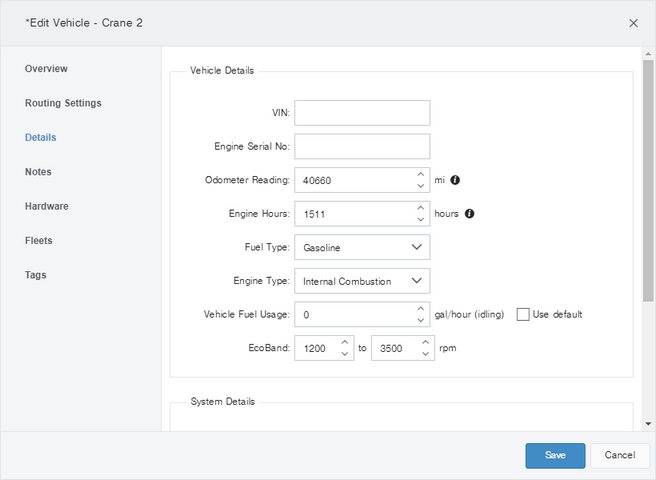Increase EcoBand maximum rpm with up arrow

(x=425, y=342)
